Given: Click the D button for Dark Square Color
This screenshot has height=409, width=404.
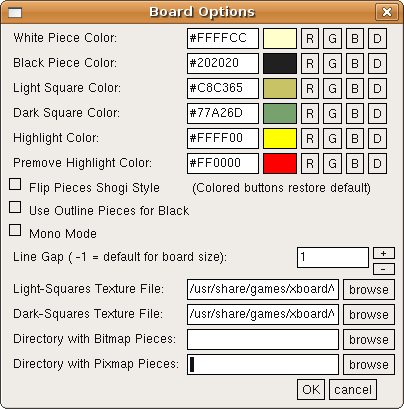Looking at the screenshot, I should (x=377, y=114).
